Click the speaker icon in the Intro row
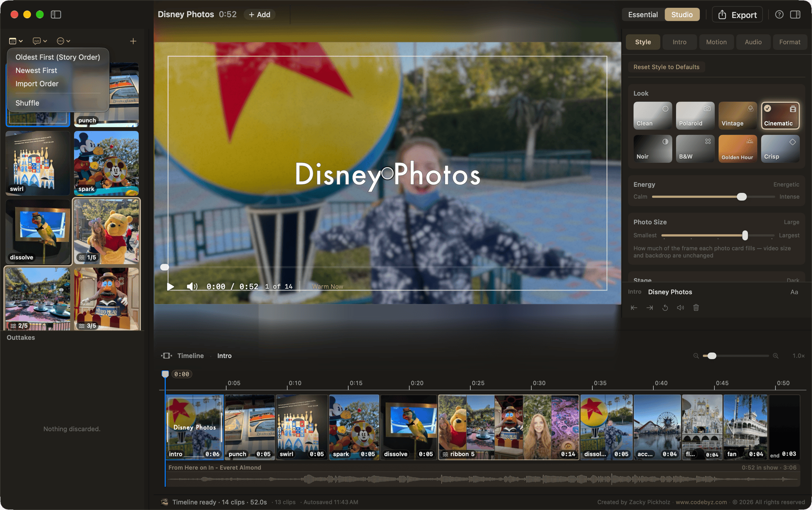This screenshot has width=812, height=510. click(681, 308)
